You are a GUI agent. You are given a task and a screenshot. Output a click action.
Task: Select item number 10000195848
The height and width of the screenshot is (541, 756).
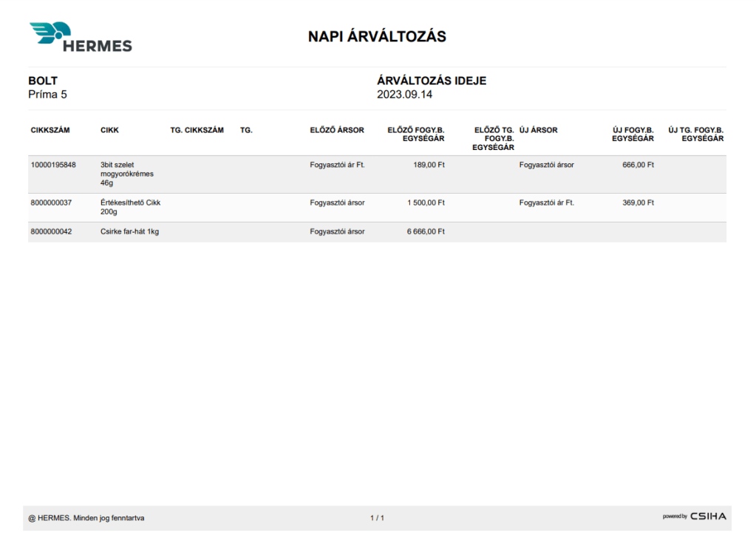point(53,165)
